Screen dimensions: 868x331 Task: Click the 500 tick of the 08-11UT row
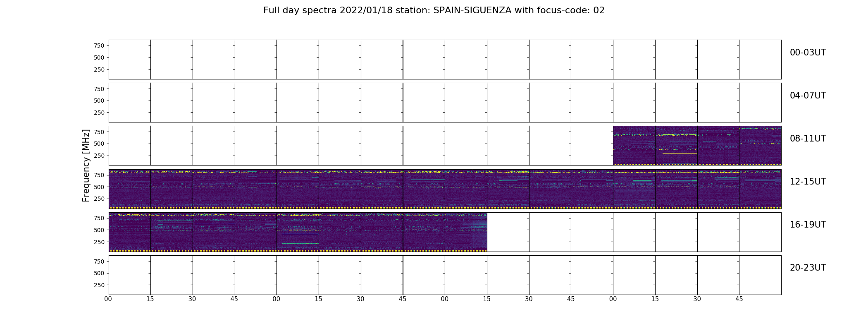99,144
